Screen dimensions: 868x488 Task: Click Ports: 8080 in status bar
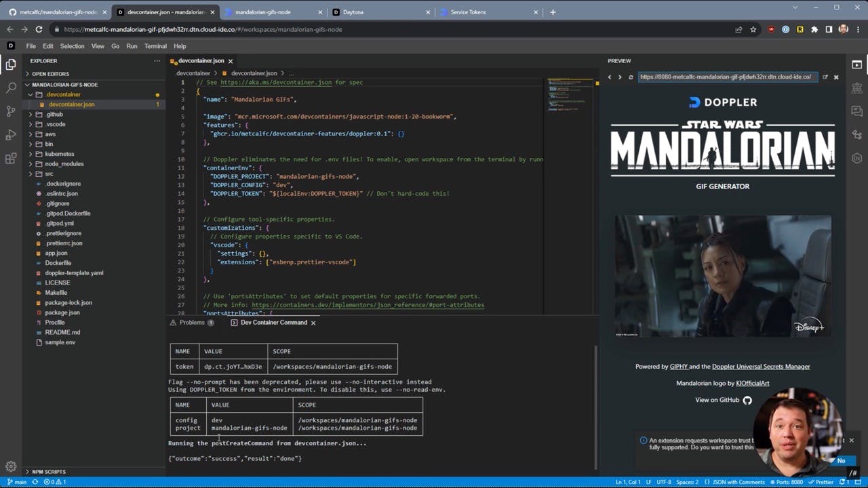(787, 482)
